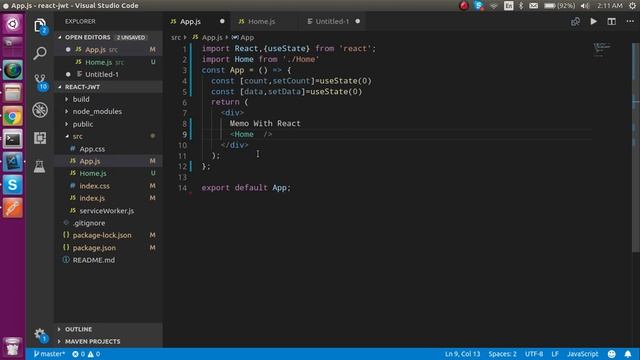
Task: Click Ln 9, Col 13 in status bar
Action: pos(462,354)
